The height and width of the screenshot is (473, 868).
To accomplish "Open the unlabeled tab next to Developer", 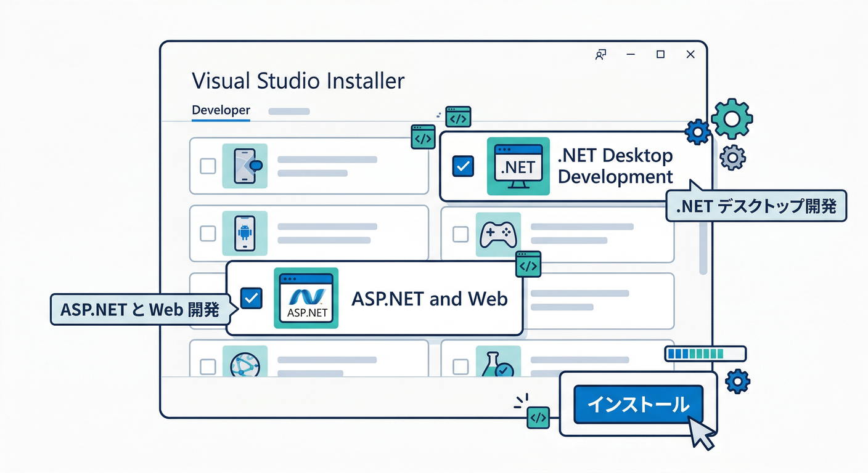I will point(289,111).
